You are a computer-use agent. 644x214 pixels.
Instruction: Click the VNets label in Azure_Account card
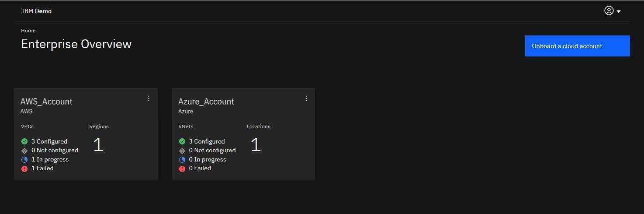[186, 126]
